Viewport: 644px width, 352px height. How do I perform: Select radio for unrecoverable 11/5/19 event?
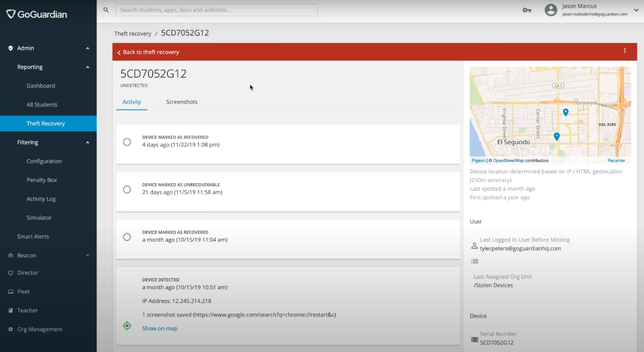[127, 189]
